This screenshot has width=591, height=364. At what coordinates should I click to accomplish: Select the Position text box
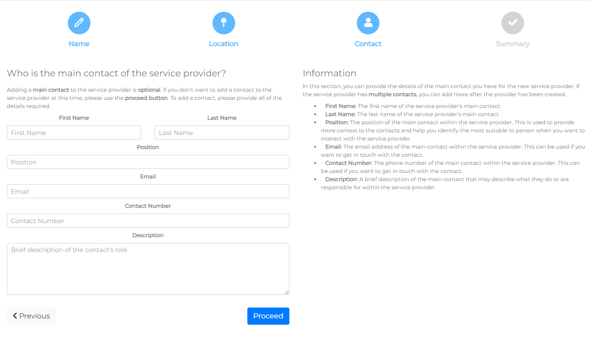[x=148, y=162]
